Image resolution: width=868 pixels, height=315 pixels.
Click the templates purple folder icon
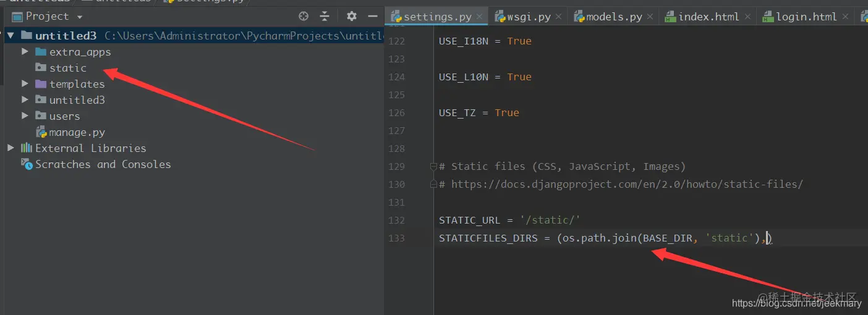(x=41, y=84)
